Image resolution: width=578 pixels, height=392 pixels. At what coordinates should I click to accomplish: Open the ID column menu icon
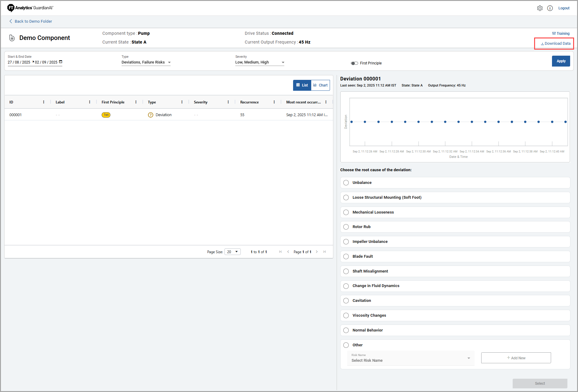click(x=44, y=102)
